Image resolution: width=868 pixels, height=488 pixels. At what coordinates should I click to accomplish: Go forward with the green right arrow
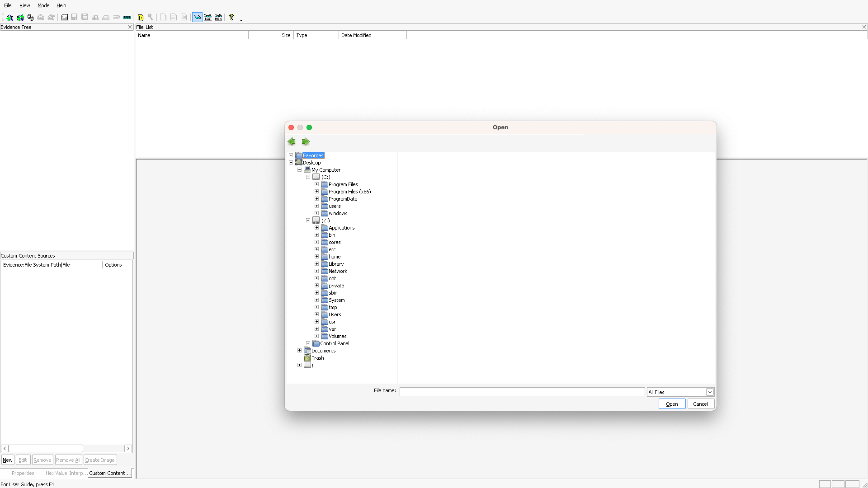(306, 141)
